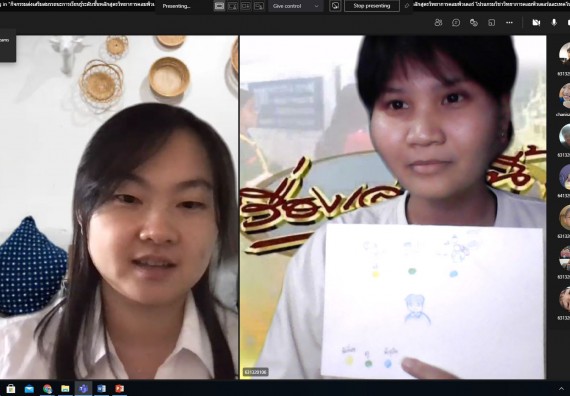The image size is (570, 396).
Task: Open reactions menu
Action: pyautogui.click(x=474, y=23)
